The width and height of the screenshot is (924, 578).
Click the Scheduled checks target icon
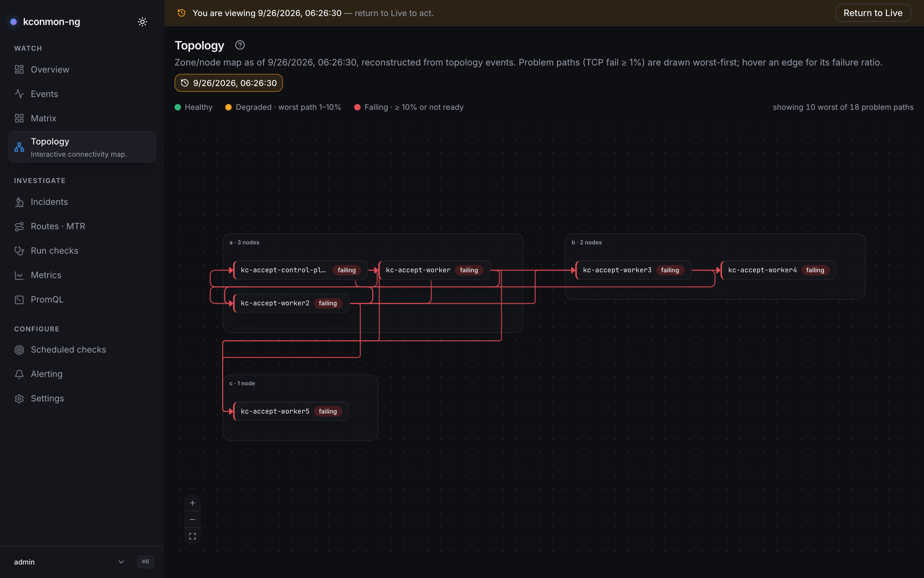point(19,350)
